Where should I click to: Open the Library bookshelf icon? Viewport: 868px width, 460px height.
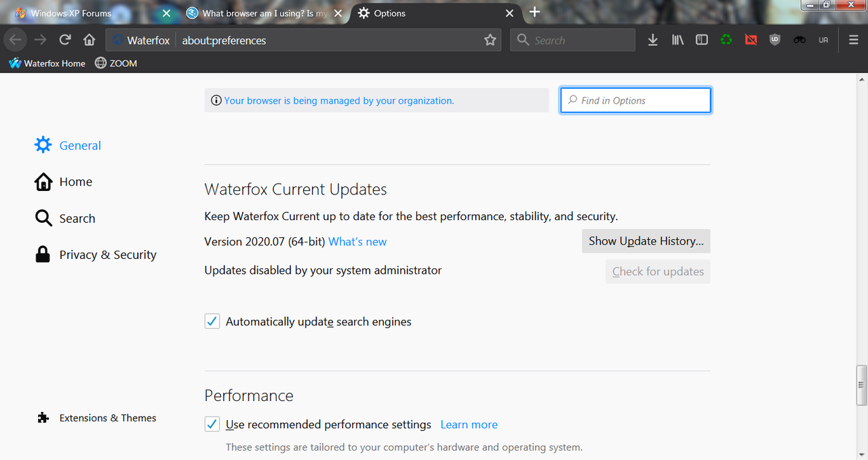(677, 40)
